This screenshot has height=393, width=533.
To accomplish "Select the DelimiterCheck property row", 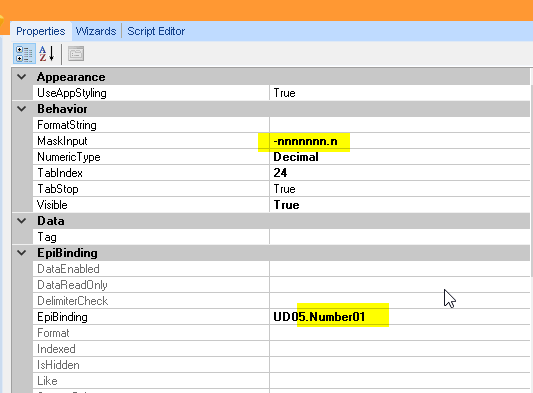I will click(x=281, y=301).
